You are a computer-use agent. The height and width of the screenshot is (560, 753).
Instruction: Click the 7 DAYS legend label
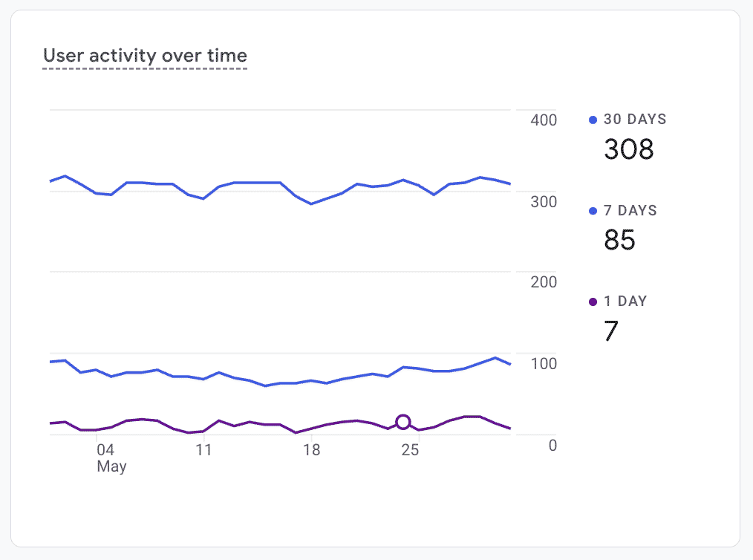pos(630,211)
